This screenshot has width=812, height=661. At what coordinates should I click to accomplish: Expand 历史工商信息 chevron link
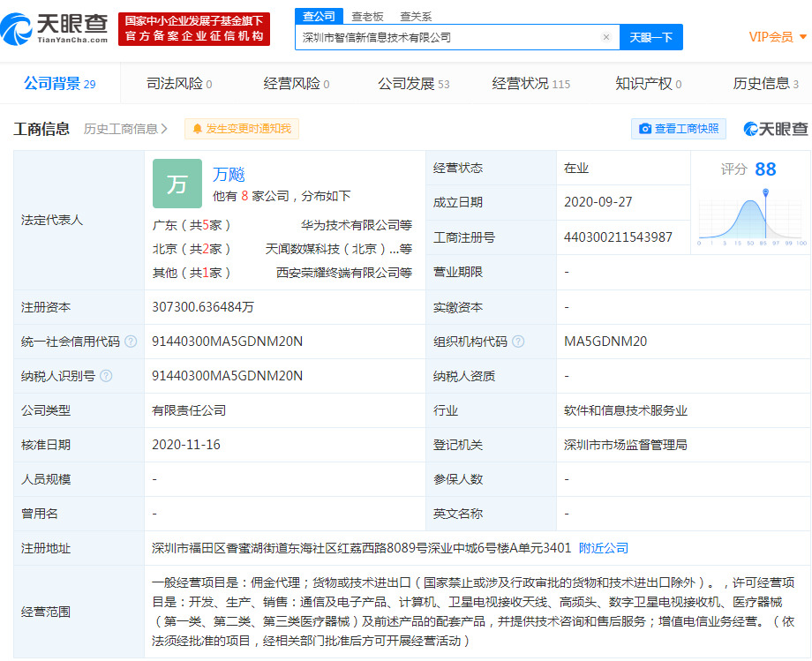tap(126, 129)
